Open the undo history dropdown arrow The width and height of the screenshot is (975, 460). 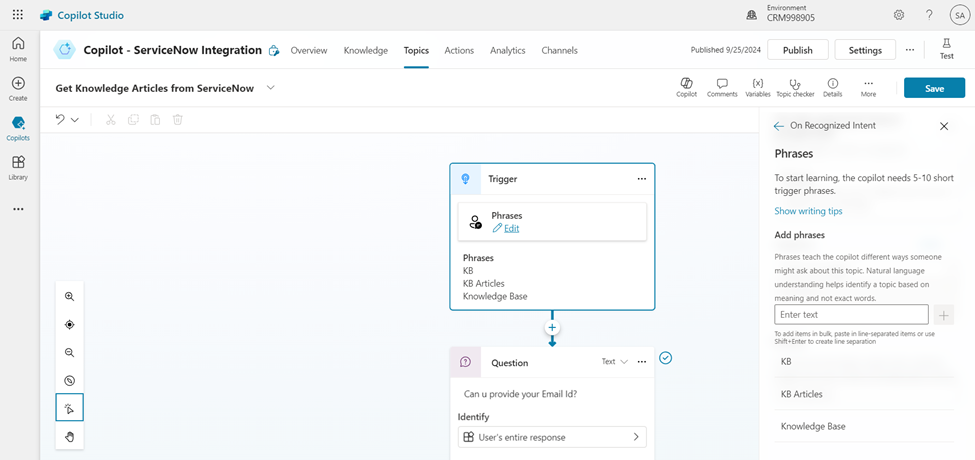point(75,120)
